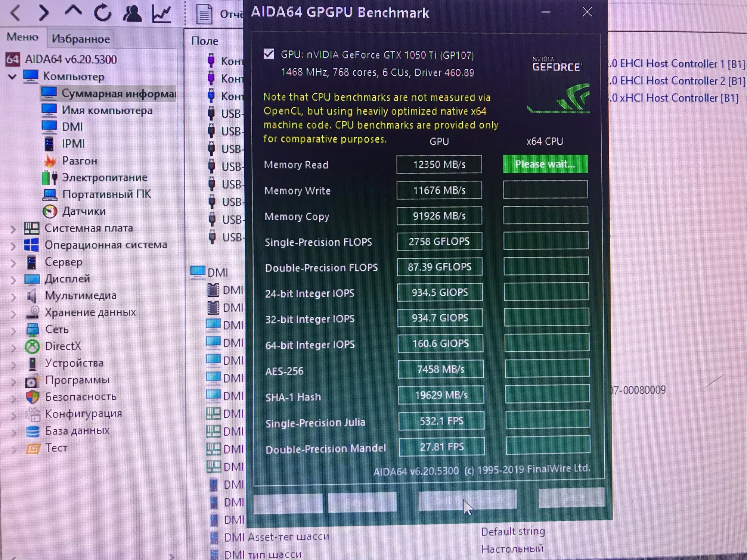This screenshot has height=560, width=747.
Task: Uncheck the GeForce GTX 1050 Ti GPU checkbox
Action: pos(269,54)
